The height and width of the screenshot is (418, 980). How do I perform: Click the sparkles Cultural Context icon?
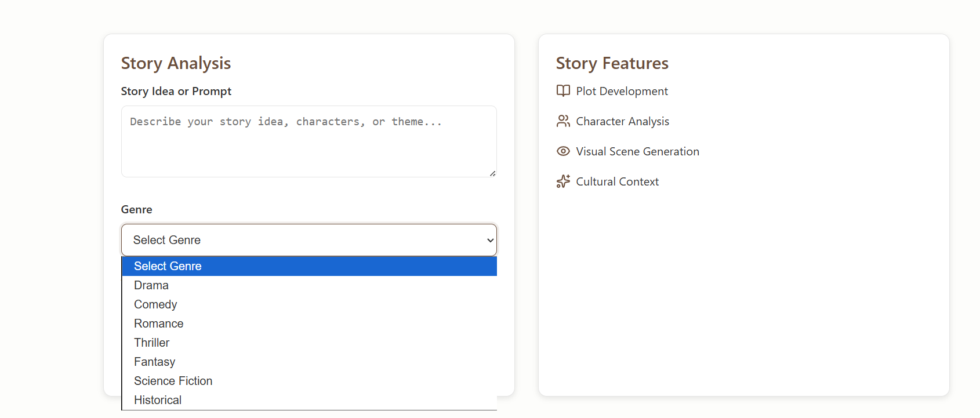(563, 181)
